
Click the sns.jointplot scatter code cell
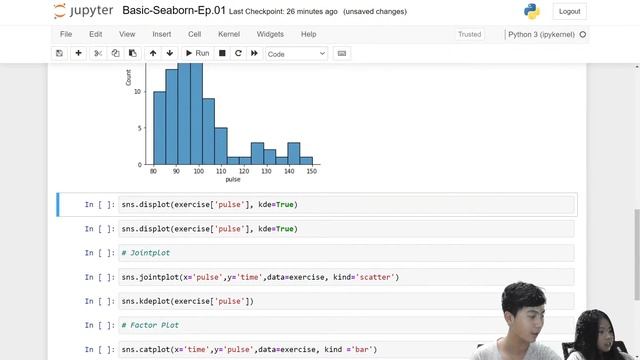[346, 277]
